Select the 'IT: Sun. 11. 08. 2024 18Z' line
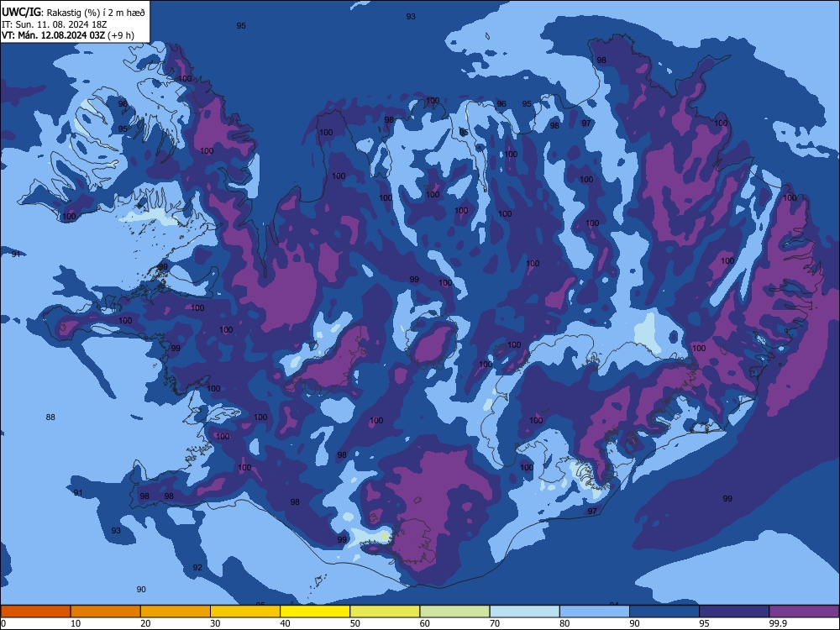This screenshot has width=840, height=630. tap(54, 24)
